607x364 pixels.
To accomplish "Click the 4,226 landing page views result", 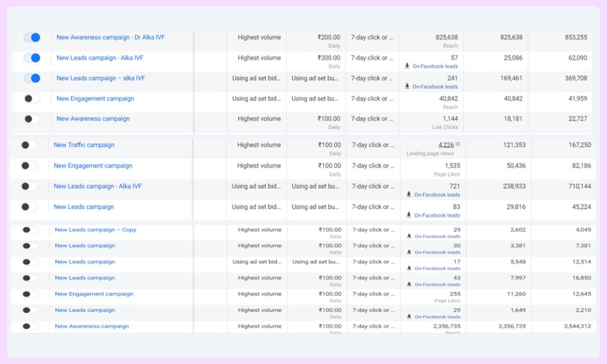I will tap(446, 145).
